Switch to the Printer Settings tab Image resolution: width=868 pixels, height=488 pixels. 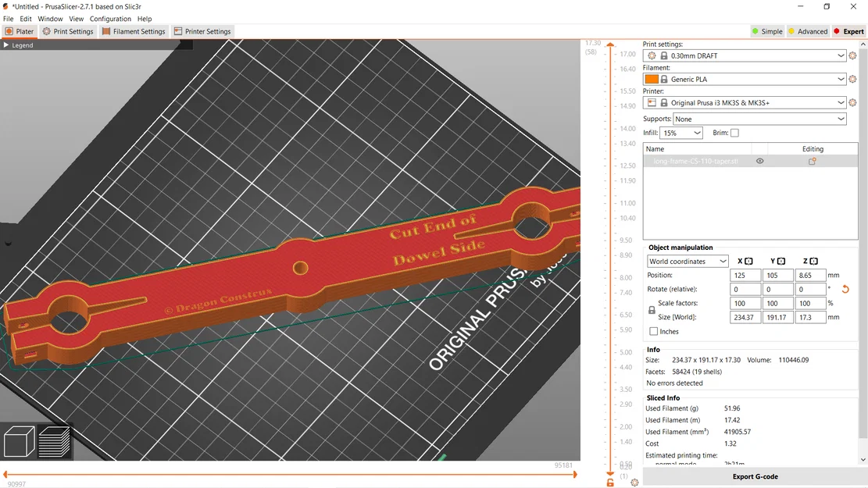[x=202, y=31]
